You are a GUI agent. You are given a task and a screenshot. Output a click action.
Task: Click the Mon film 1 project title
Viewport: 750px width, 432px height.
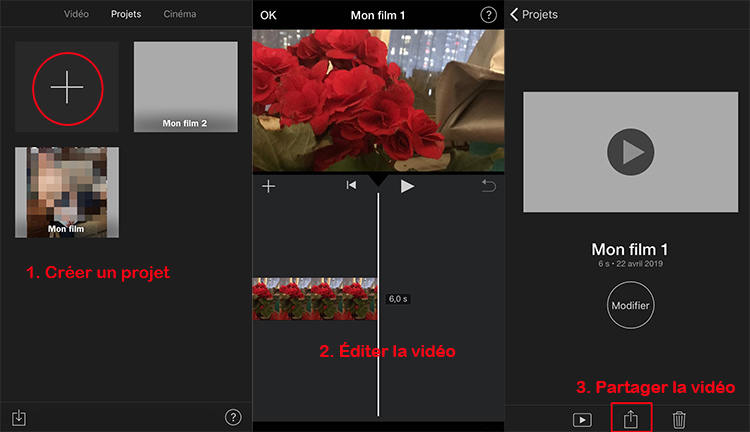(x=629, y=249)
